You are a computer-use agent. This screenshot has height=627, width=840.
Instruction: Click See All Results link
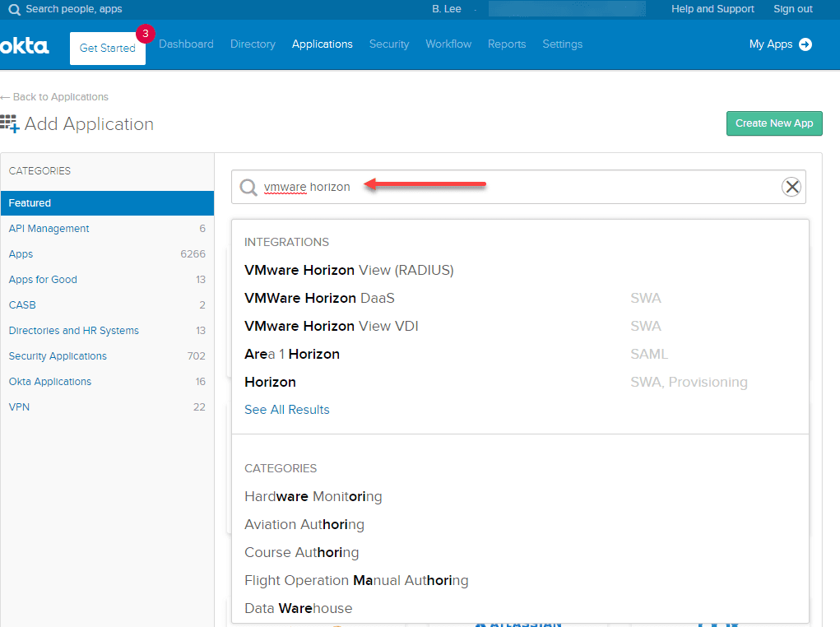pos(286,410)
